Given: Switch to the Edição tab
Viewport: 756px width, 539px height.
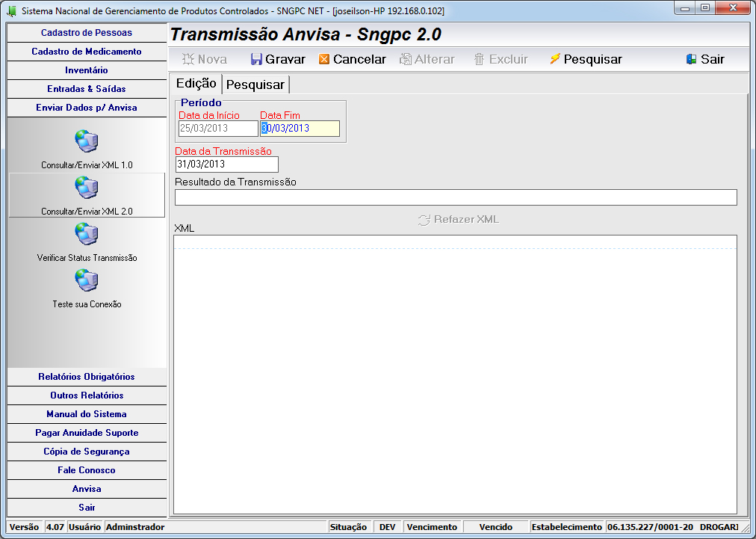Looking at the screenshot, I should (196, 84).
